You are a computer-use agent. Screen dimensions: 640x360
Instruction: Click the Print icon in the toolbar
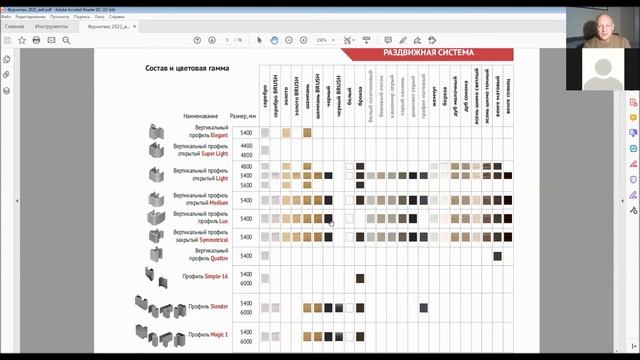(36, 40)
